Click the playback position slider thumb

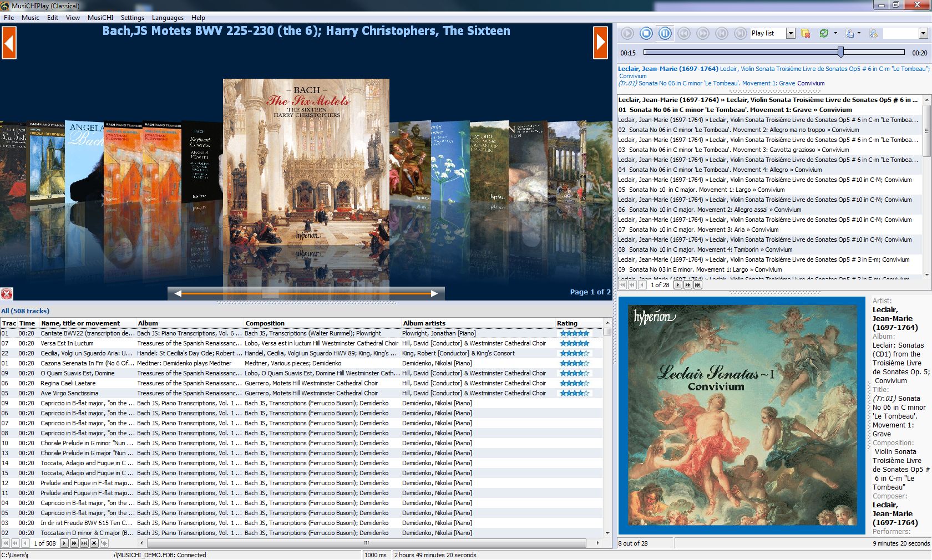point(841,52)
